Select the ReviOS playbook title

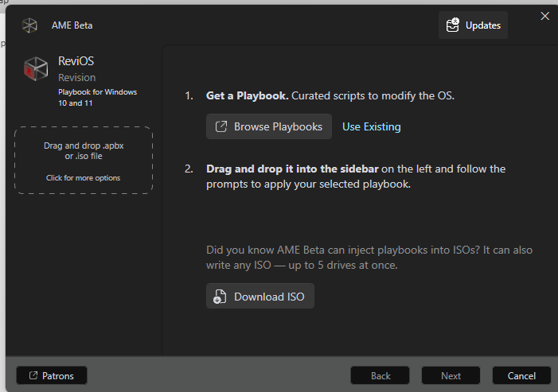click(76, 61)
